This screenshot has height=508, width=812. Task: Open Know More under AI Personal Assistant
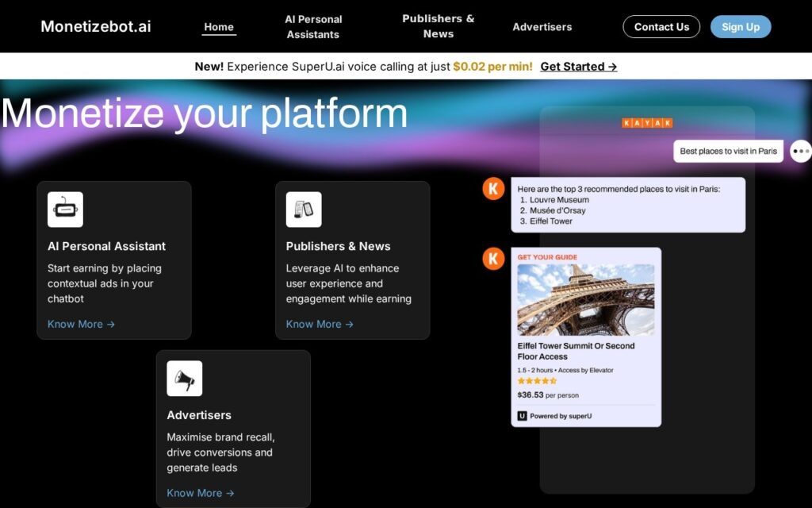(81, 324)
